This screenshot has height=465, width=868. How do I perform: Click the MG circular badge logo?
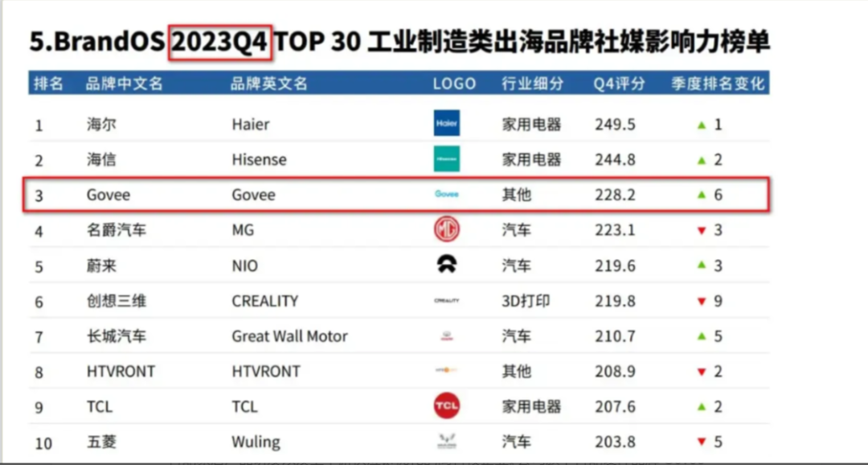(x=446, y=229)
